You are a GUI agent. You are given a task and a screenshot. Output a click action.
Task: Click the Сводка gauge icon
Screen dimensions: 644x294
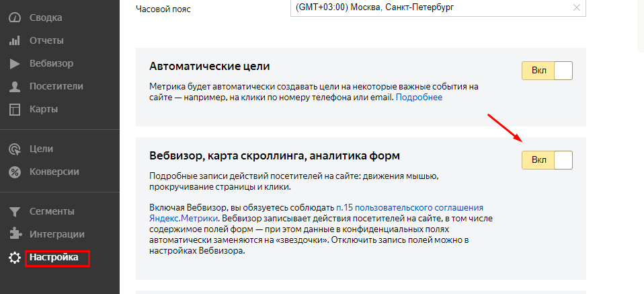(15, 17)
